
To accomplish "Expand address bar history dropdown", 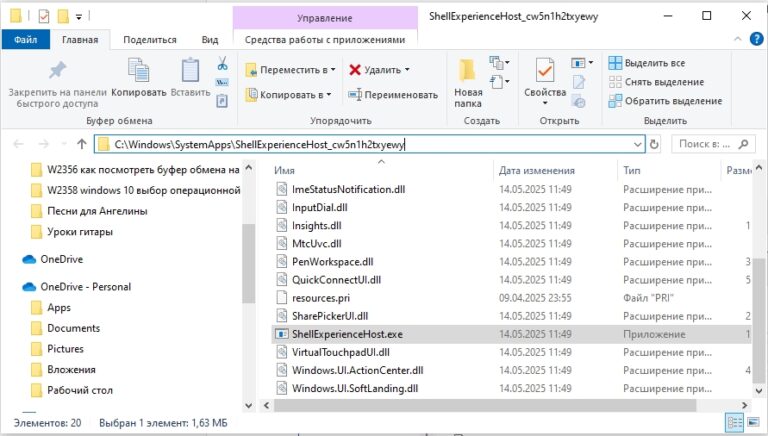I will click(637, 144).
